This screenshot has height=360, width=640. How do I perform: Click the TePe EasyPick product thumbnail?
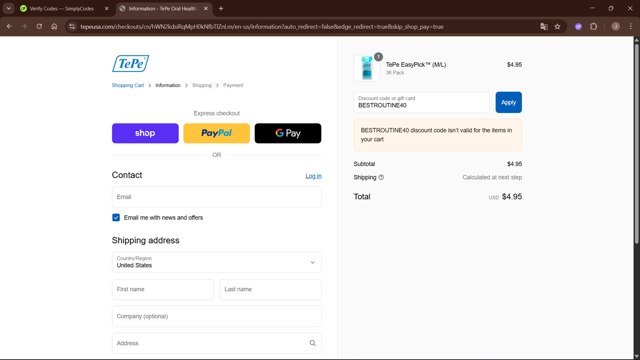(367, 68)
